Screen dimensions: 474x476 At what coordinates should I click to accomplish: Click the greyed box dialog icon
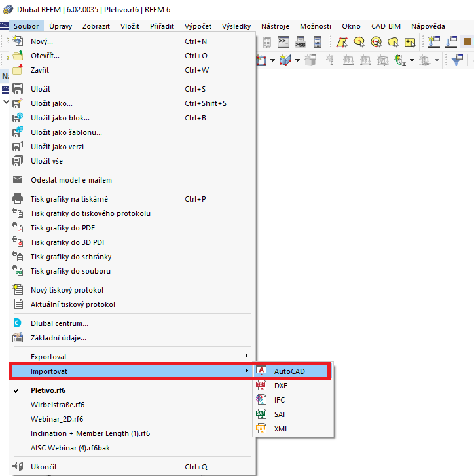coord(310,60)
